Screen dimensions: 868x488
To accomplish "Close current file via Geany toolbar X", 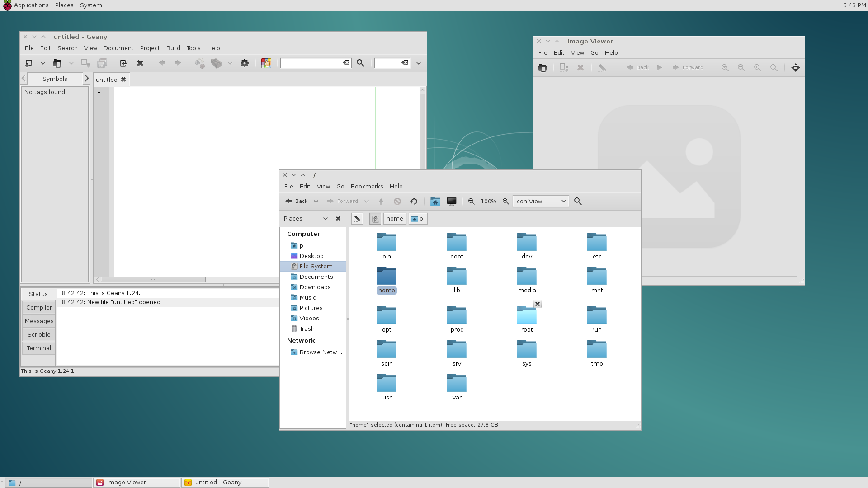I will coord(140,63).
